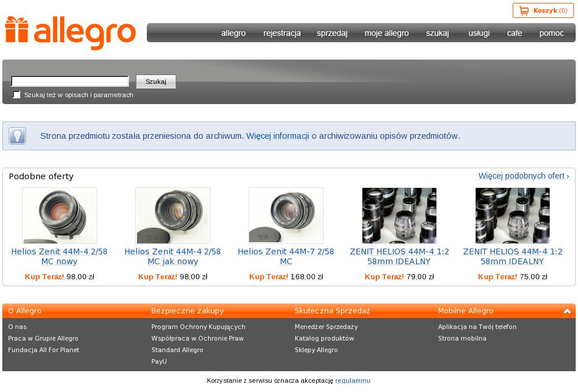Open Współpraca w Ochronie Praw link

coord(198,338)
